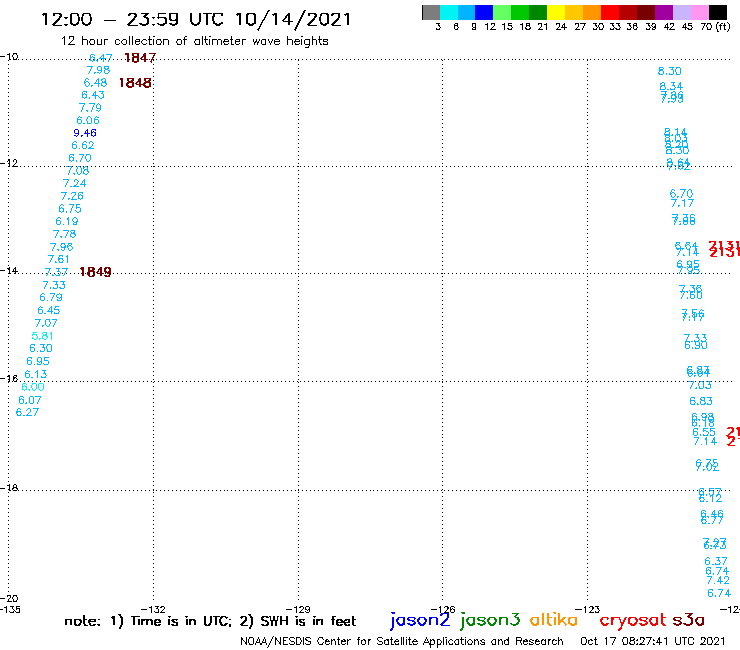The image size is (740, 650).
Task: Click the 7.98 wave height value
Action: 98,70
